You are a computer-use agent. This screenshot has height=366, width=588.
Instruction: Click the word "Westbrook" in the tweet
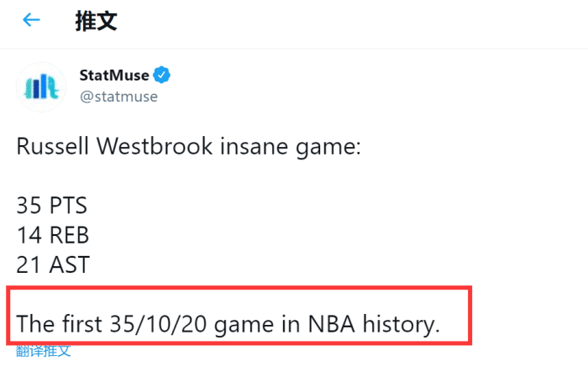click(148, 147)
